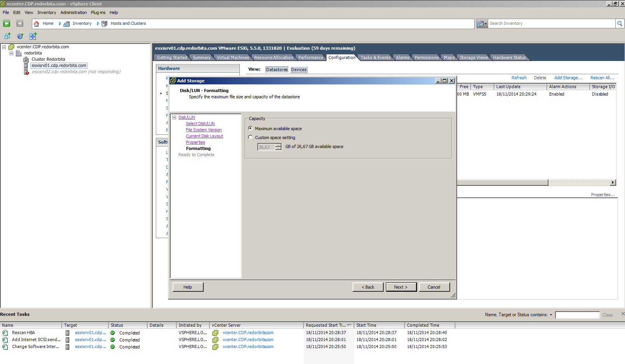Click the datastore list horizontal scrollbar

pos(502,183)
